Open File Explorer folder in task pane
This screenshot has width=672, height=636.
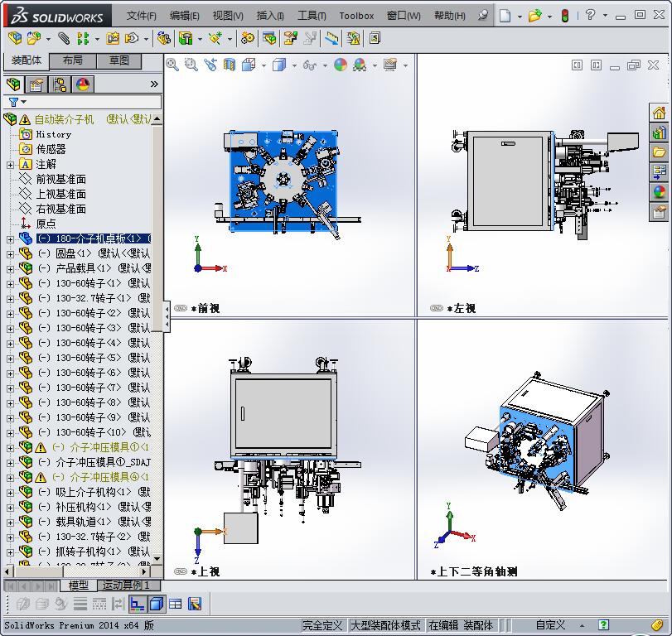click(x=659, y=152)
